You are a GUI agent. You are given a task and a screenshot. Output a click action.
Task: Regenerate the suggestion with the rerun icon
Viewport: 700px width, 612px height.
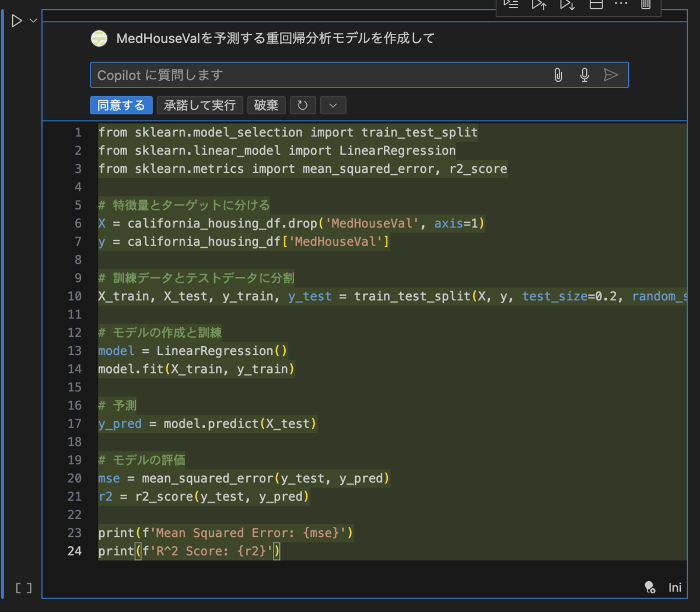click(303, 105)
